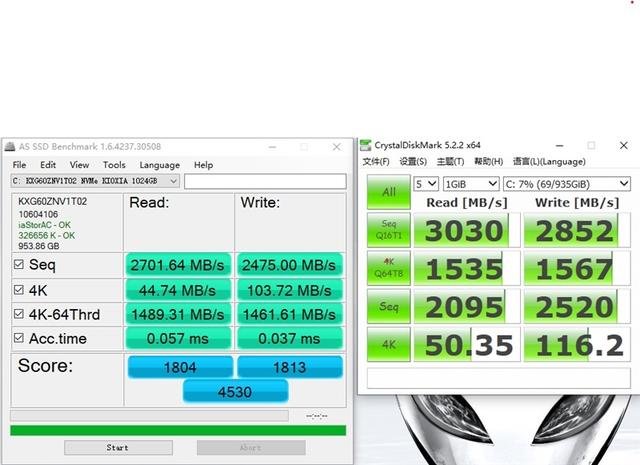Click the 3030 read value in CrystalDiskMark
The height and width of the screenshot is (465, 640).
click(467, 230)
